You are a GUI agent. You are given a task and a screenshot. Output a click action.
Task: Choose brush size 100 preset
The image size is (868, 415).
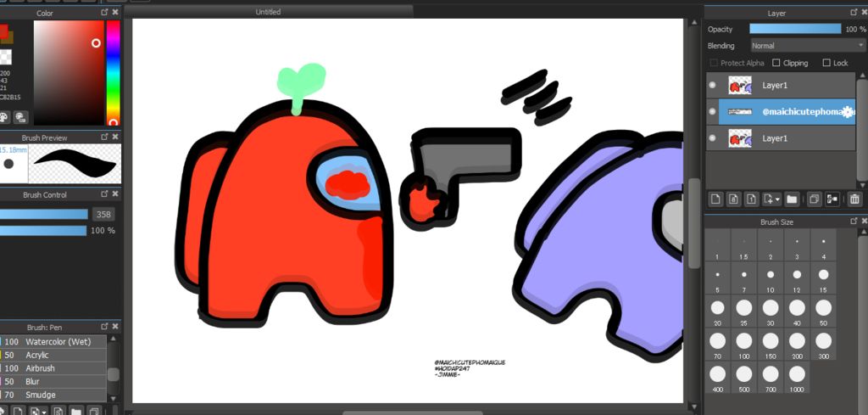pos(744,344)
